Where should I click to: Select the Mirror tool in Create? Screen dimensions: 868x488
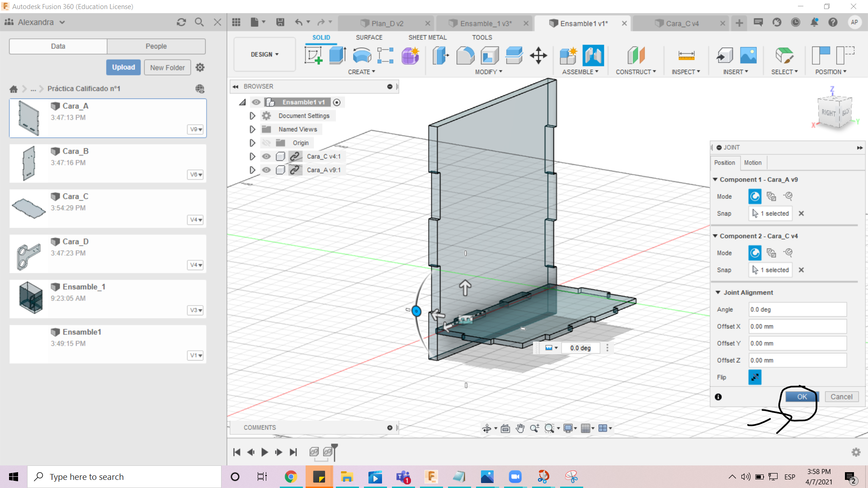(x=361, y=71)
